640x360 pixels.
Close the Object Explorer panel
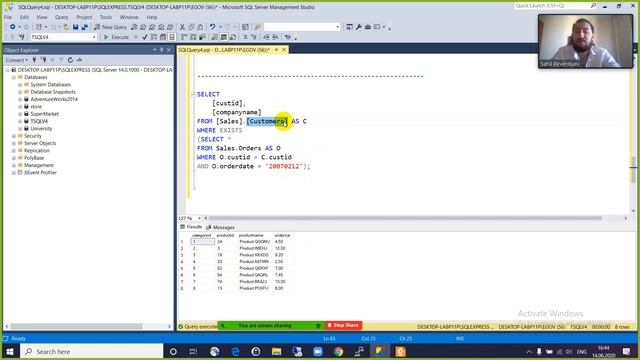[x=169, y=50]
